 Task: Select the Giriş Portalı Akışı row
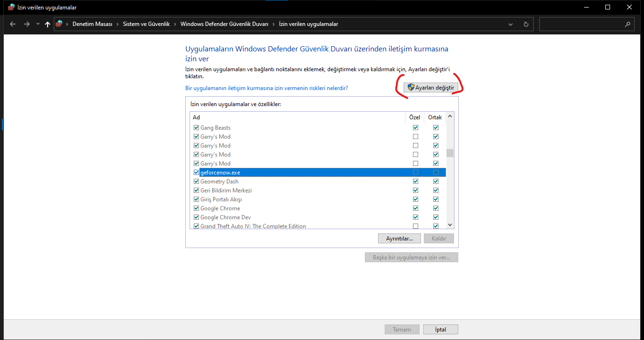click(x=318, y=199)
